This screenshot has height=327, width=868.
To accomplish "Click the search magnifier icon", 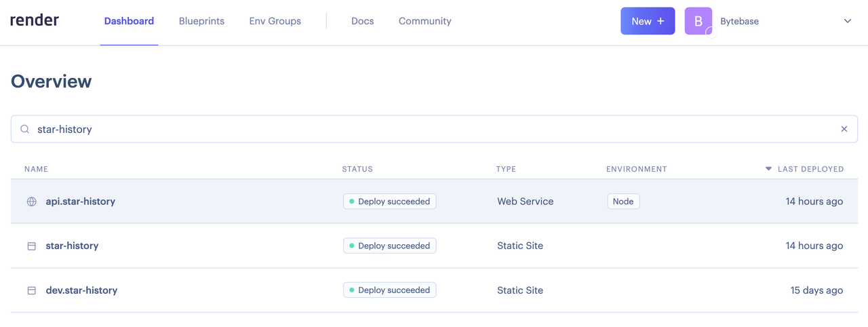I will point(25,129).
